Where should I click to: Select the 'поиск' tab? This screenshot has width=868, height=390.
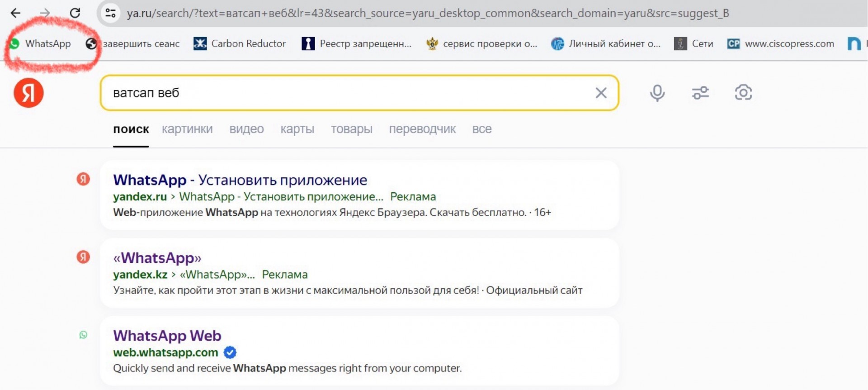click(x=131, y=129)
